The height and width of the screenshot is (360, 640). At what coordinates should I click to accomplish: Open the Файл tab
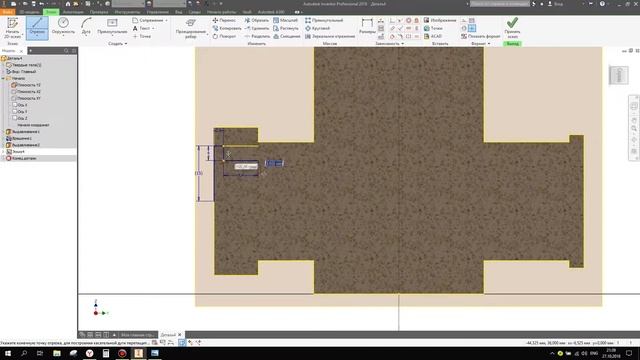coord(7,12)
